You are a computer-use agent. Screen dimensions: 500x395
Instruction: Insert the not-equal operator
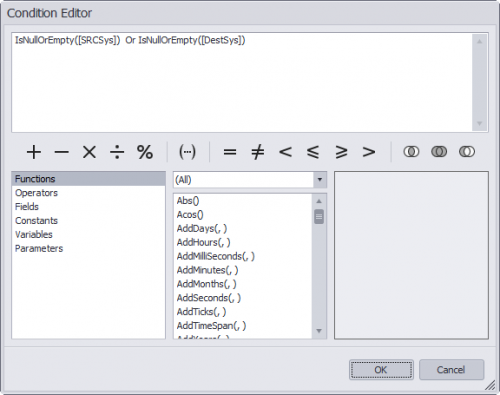click(x=258, y=152)
